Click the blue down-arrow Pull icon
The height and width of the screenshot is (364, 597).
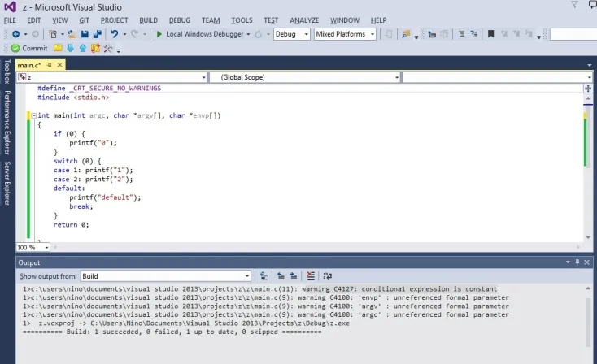point(71,48)
